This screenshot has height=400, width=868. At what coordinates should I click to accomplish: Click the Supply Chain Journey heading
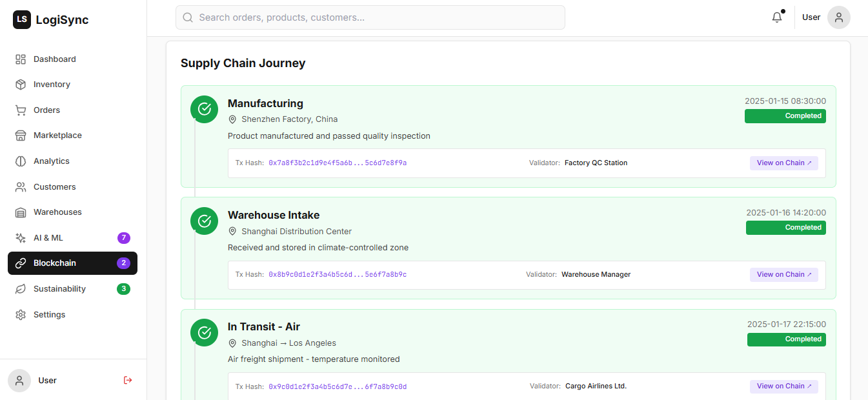click(x=243, y=63)
